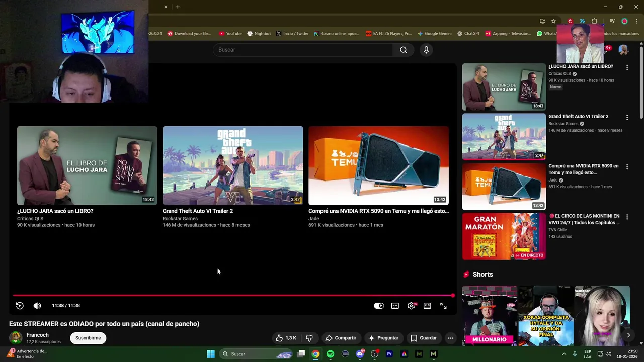Open options menu for sidebar LUCHO JARA video

pos(627,67)
